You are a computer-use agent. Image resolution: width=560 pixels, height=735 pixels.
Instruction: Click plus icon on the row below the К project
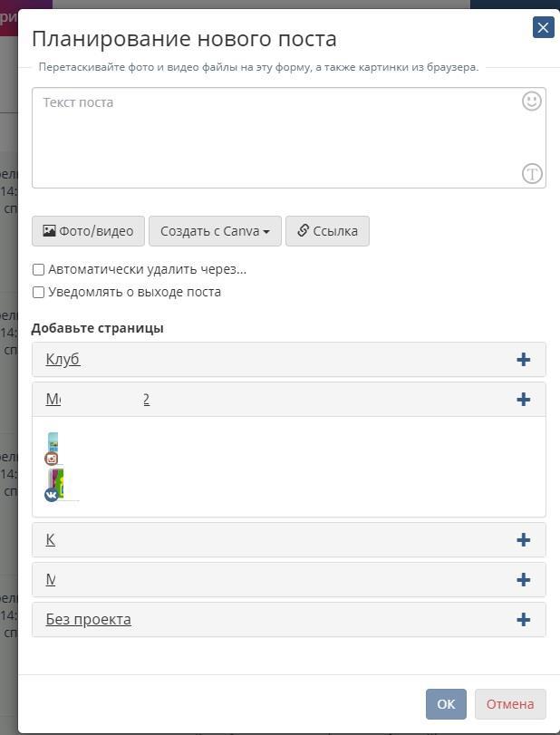pyautogui.click(x=523, y=580)
